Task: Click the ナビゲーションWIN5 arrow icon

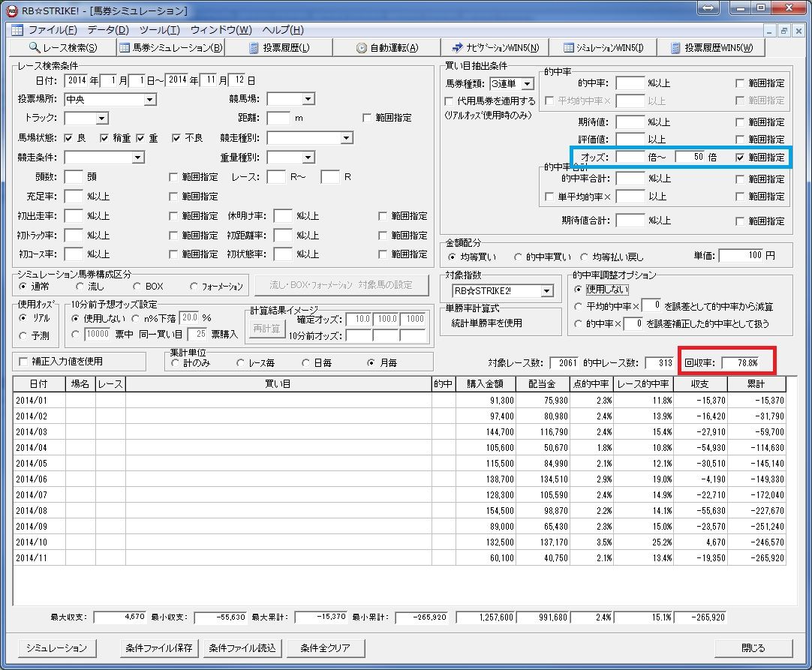Action: [x=457, y=47]
